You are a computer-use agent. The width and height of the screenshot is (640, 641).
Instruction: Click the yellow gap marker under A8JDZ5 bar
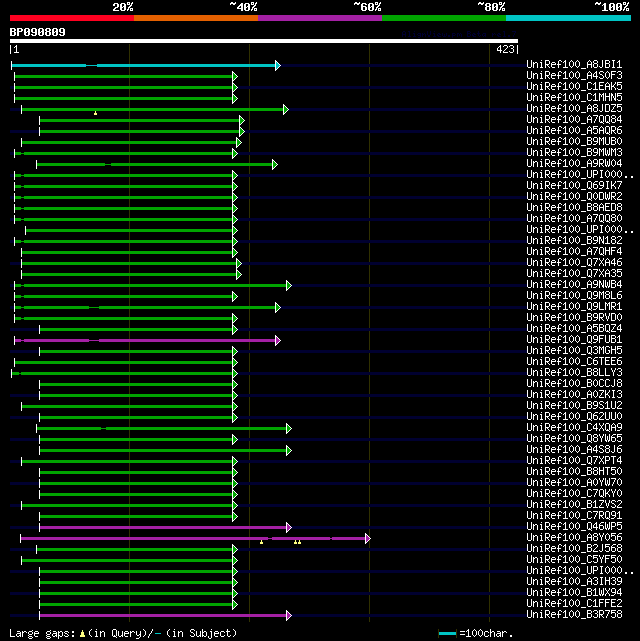(x=95, y=113)
